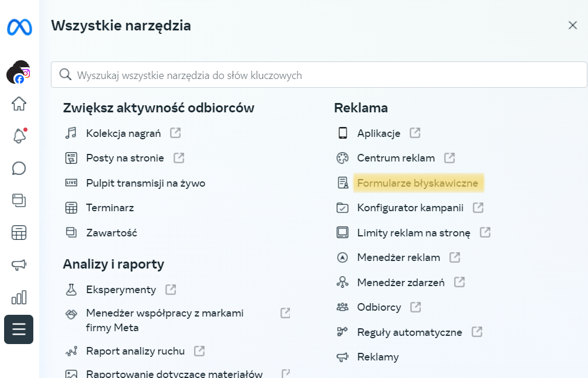Open the planner grid sidebar icon

[19, 233]
